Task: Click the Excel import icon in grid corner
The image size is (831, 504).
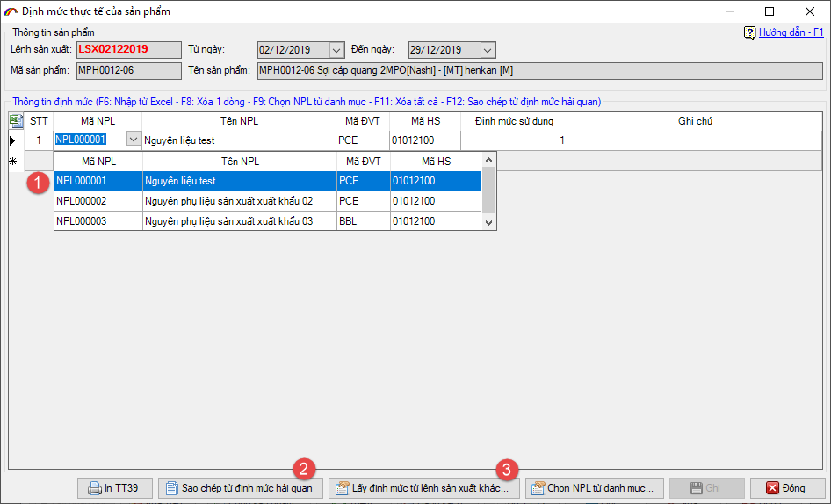Action: [x=16, y=121]
